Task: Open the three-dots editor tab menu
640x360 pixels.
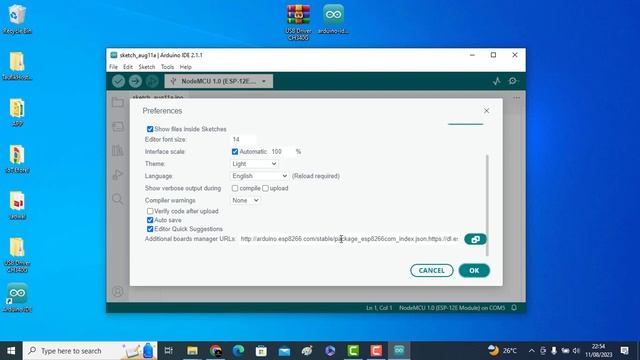Action: [x=517, y=98]
